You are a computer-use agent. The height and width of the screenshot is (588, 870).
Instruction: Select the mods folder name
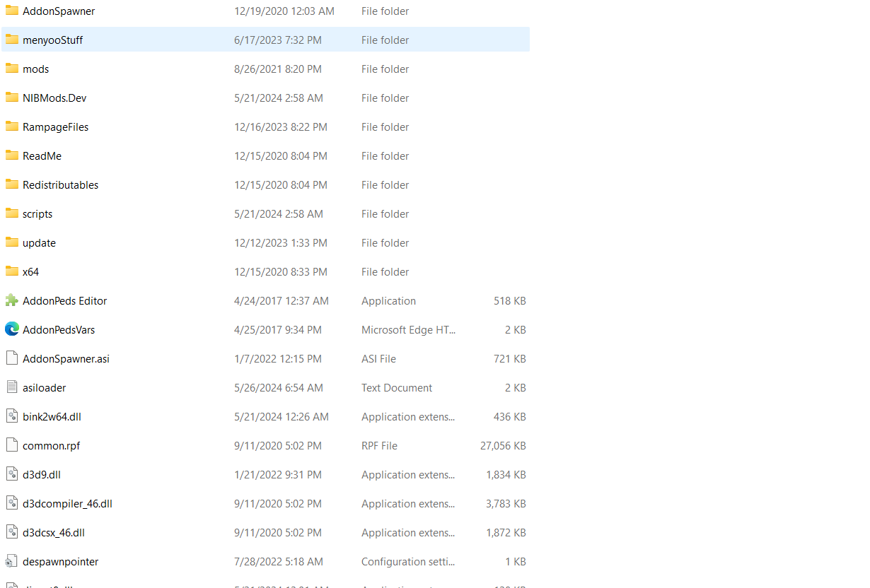coord(35,69)
